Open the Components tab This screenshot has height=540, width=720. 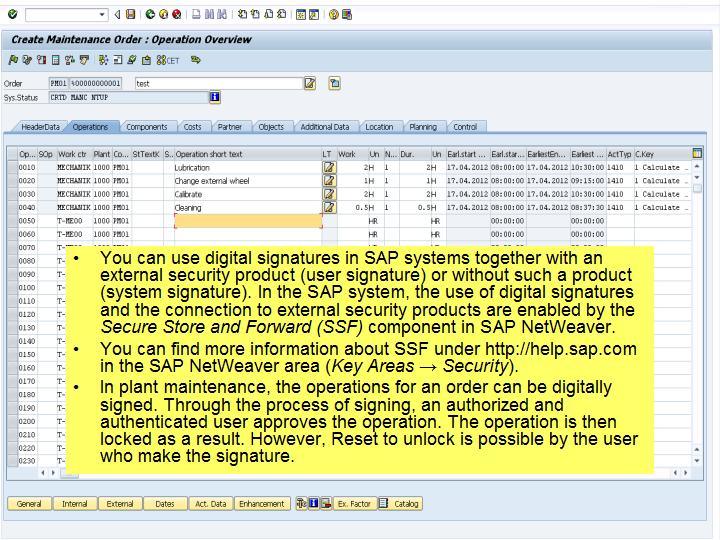146,127
